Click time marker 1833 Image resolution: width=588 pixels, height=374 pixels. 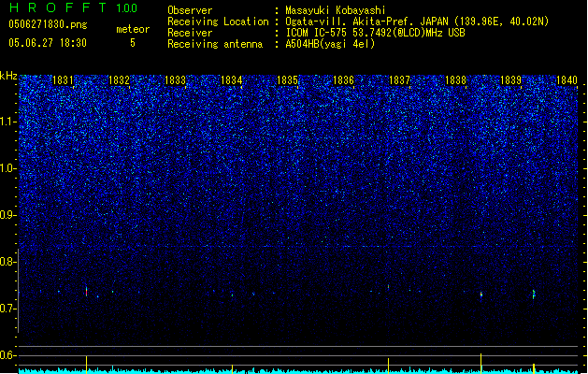[175, 80]
